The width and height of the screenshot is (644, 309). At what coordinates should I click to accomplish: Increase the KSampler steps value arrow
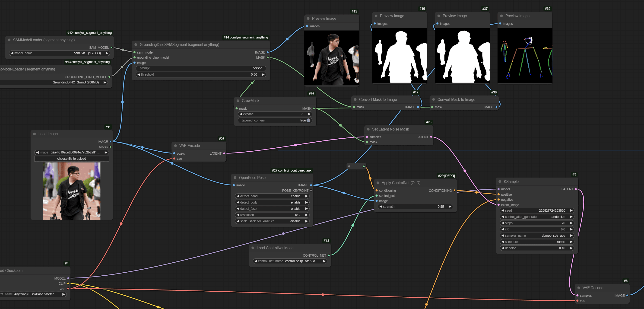click(571, 223)
